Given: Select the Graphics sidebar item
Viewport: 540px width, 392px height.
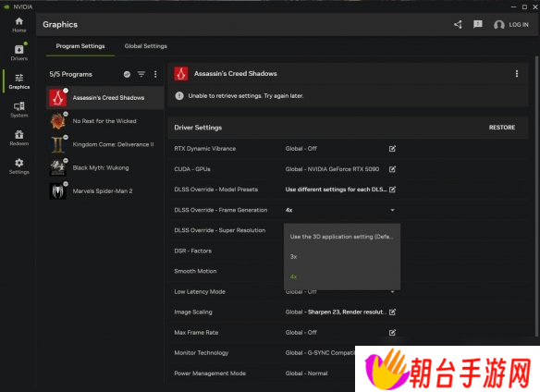Looking at the screenshot, I should tap(18, 81).
